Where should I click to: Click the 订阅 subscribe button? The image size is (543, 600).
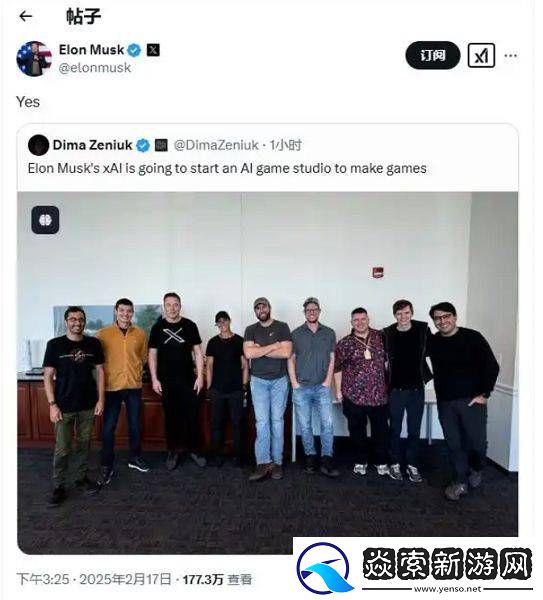click(x=432, y=55)
